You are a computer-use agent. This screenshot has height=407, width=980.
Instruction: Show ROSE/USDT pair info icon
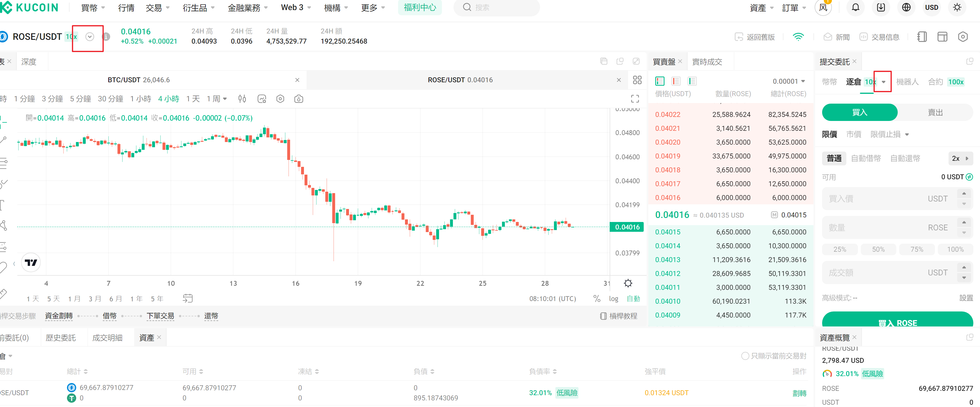coord(107,37)
